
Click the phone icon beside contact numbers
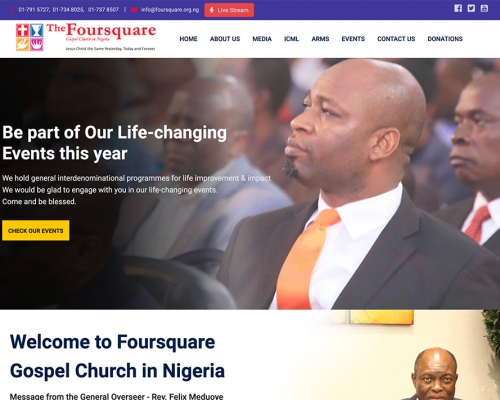pos(12,10)
